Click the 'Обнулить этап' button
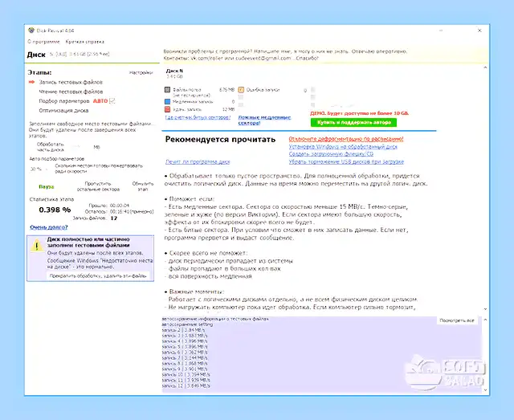This screenshot has width=514, height=420. click(x=143, y=186)
